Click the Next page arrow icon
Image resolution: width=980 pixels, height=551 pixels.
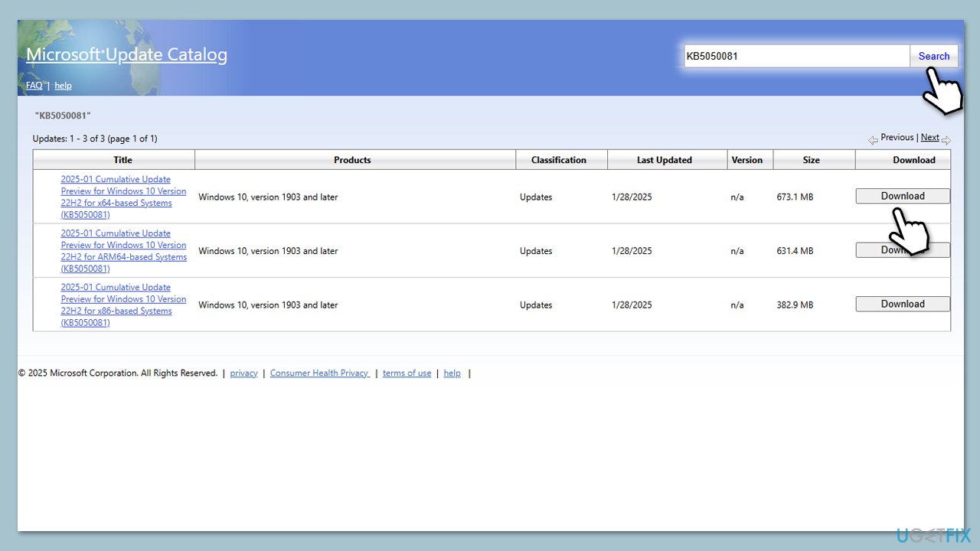(946, 140)
